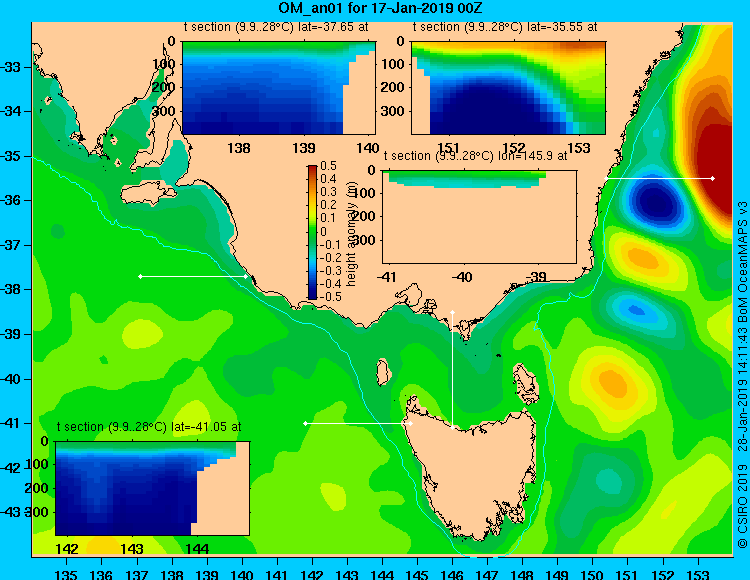750x580 pixels.
Task: Click '139' on the lat=-37.65 inset axis
Action: point(304,148)
